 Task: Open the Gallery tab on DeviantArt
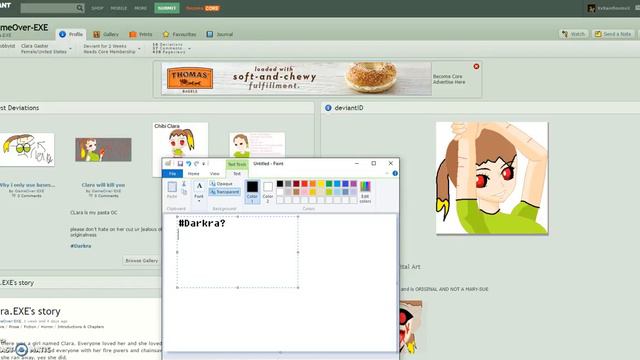tap(106, 34)
